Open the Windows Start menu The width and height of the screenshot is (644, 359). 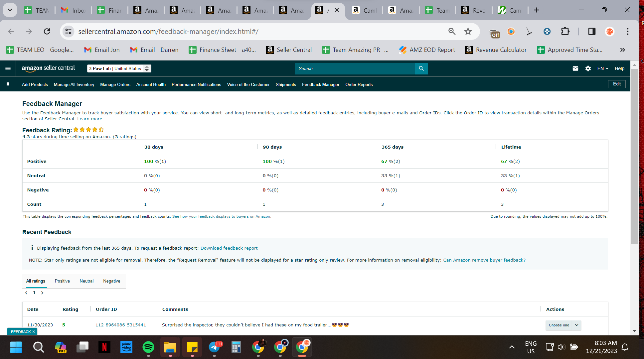(16, 347)
